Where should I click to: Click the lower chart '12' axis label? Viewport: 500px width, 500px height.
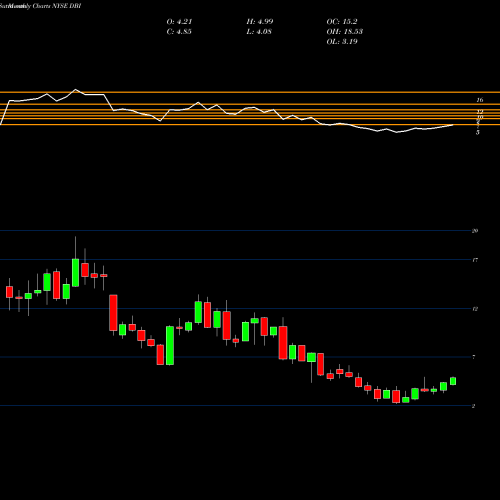click(x=475, y=309)
